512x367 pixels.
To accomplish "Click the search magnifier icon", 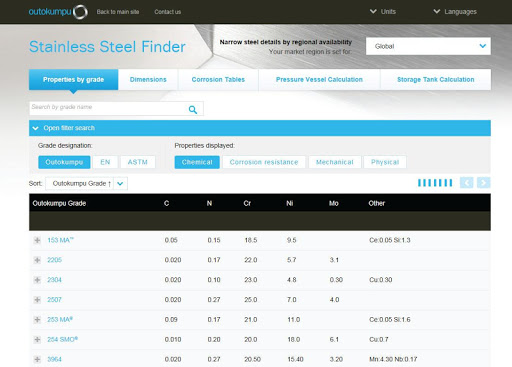I will [x=193, y=109].
